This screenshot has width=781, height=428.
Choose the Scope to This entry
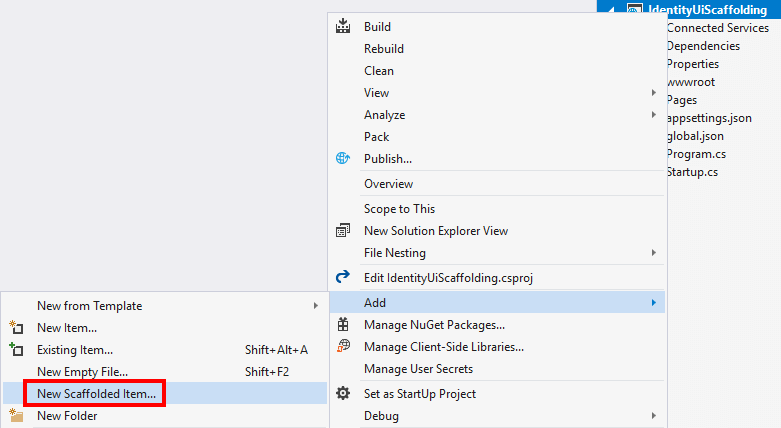tap(399, 209)
